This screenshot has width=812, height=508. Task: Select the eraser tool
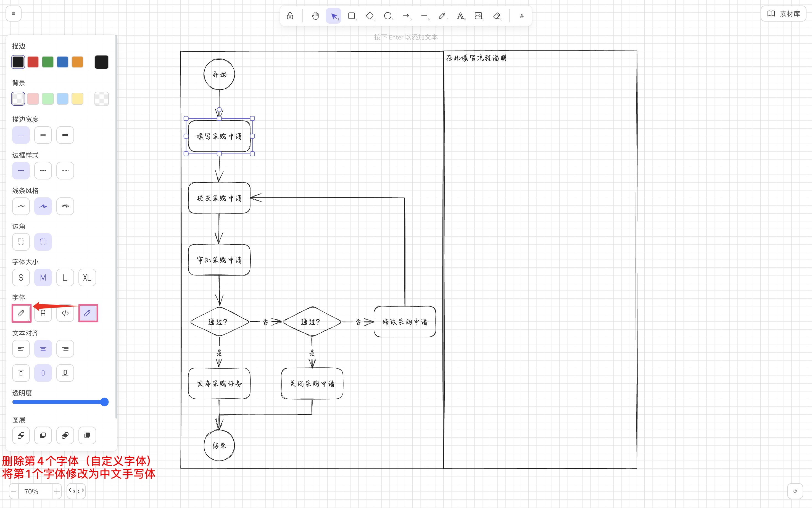(x=497, y=15)
